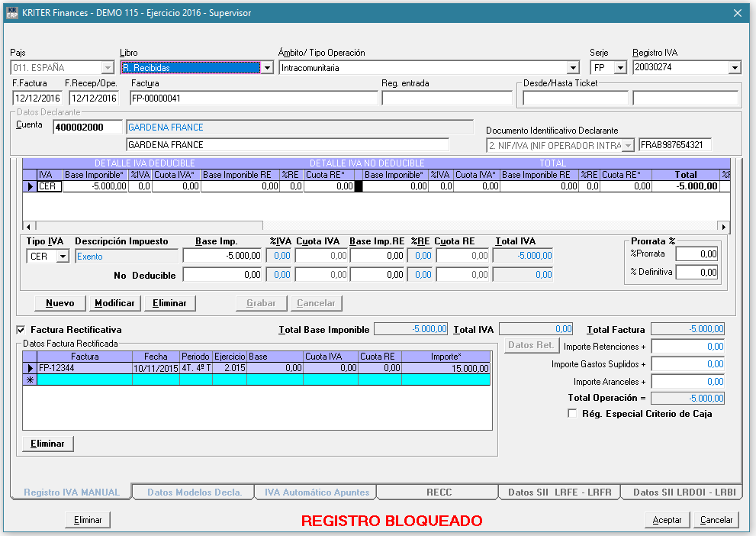Click the KRITER ERP app icon in title bar
This screenshot has height=536, width=756.
coord(11,12)
